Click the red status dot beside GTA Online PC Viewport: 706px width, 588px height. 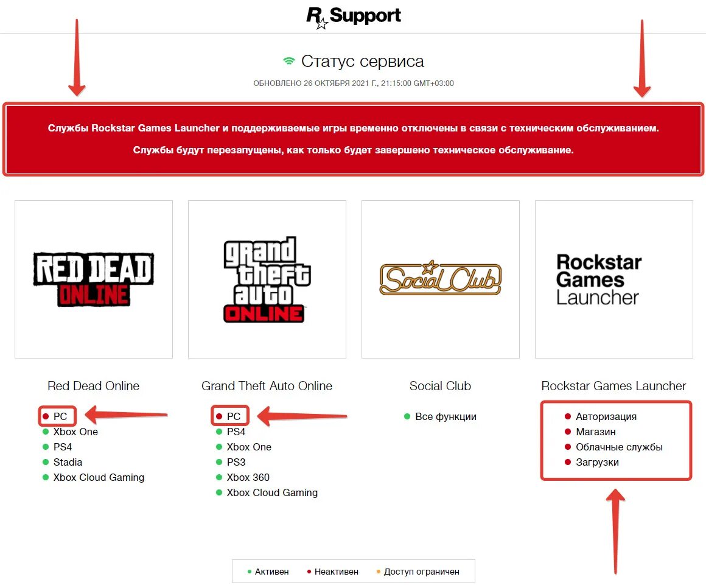[219, 416]
